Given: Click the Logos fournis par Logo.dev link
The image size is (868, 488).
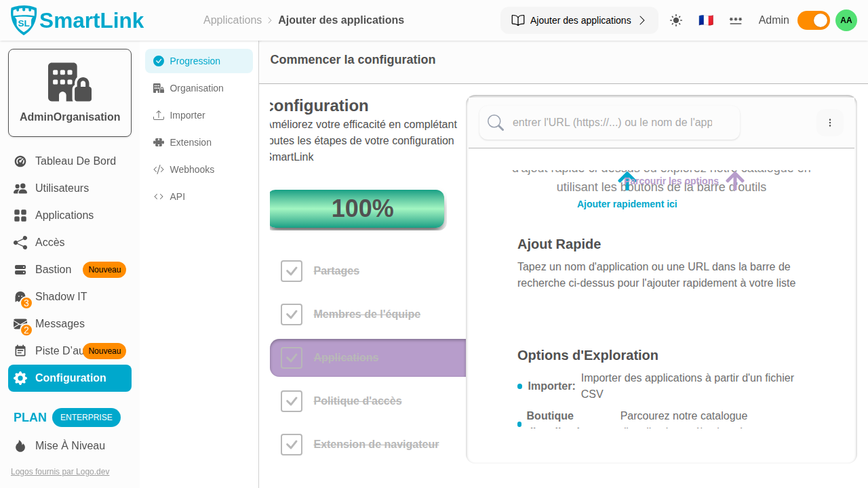Looking at the screenshot, I should (60, 472).
